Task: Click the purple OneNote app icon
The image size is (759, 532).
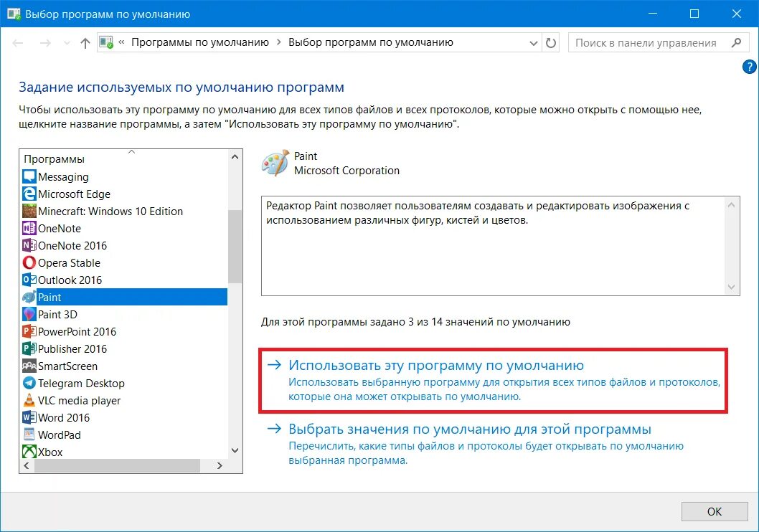Action: (x=29, y=228)
